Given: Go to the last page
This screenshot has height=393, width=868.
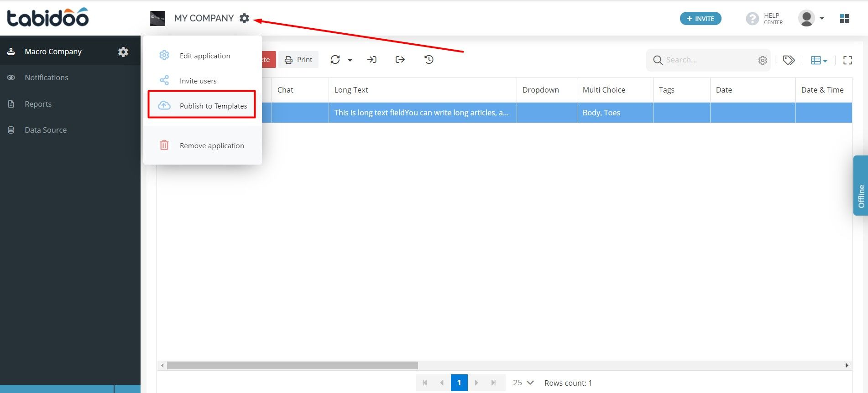Looking at the screenshot, I should click(x=493, y=383).
